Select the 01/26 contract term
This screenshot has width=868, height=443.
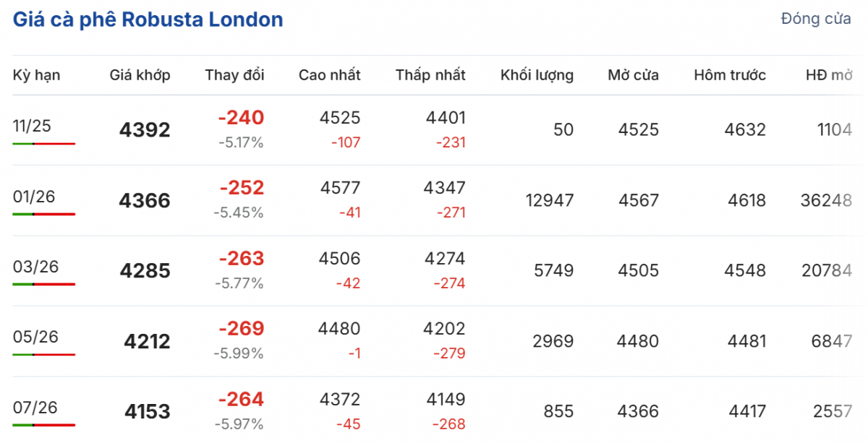coord(34,197)
